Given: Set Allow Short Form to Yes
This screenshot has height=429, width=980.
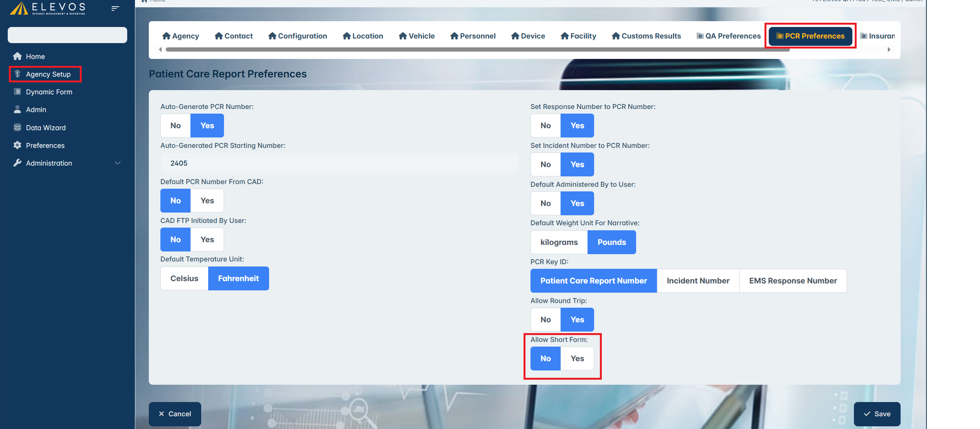Looking at the screenshot, I should coord(577,359).
